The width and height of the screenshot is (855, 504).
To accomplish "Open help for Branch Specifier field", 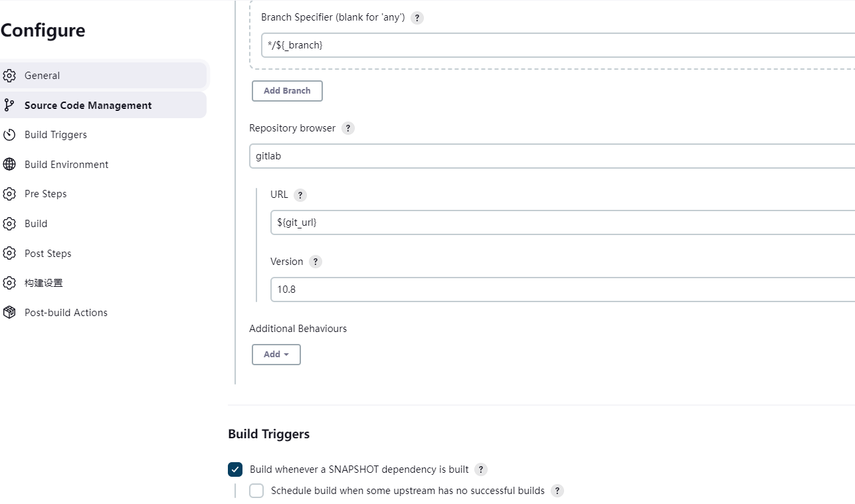I will tap(417, 18).
